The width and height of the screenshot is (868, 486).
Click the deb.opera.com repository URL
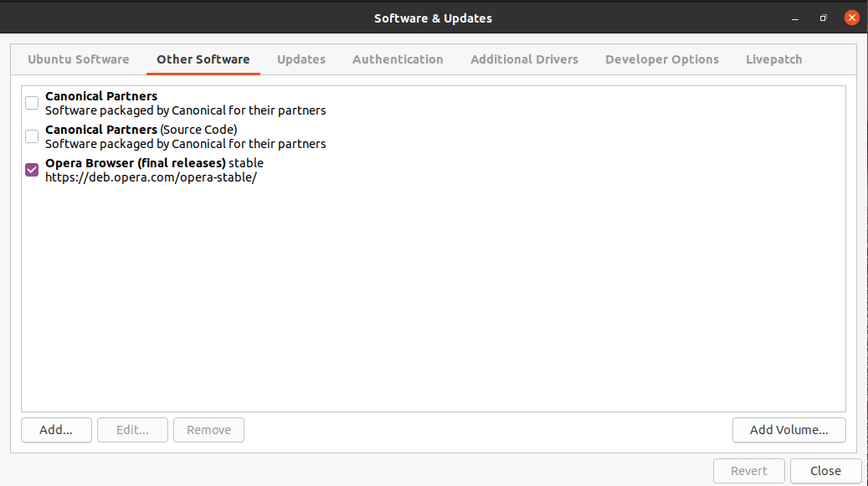[x=151, y=177]
